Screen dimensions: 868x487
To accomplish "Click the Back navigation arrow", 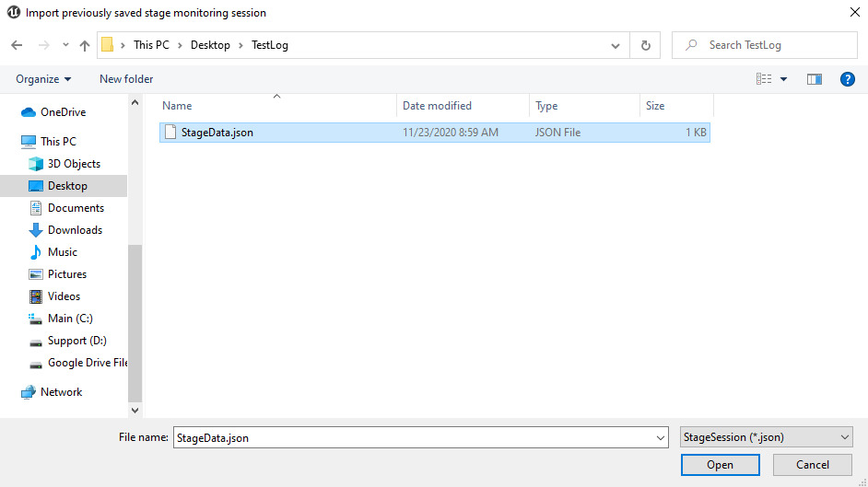I will [17, 45].
